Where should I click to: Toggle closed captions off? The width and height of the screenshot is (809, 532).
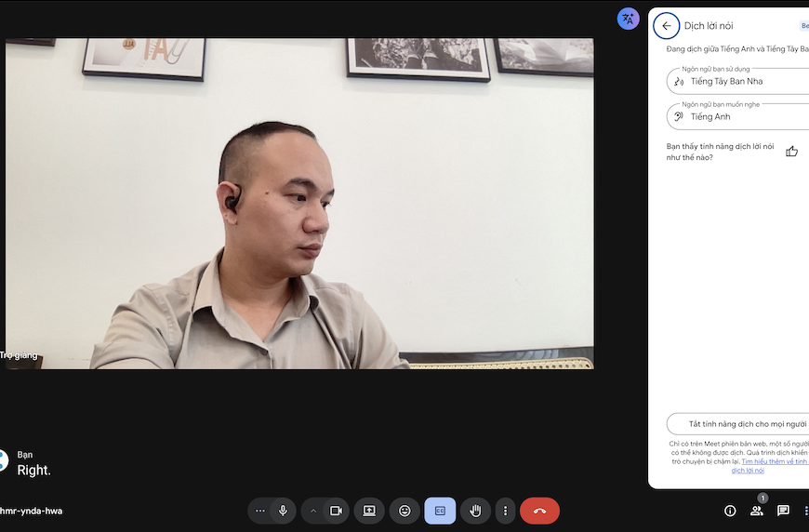point(440,511)
